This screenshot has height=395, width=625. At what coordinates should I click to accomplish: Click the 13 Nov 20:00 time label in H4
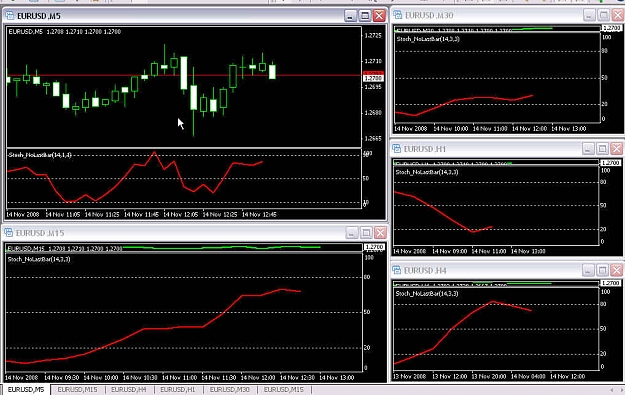pyautogui.click(x=489, y=376)
